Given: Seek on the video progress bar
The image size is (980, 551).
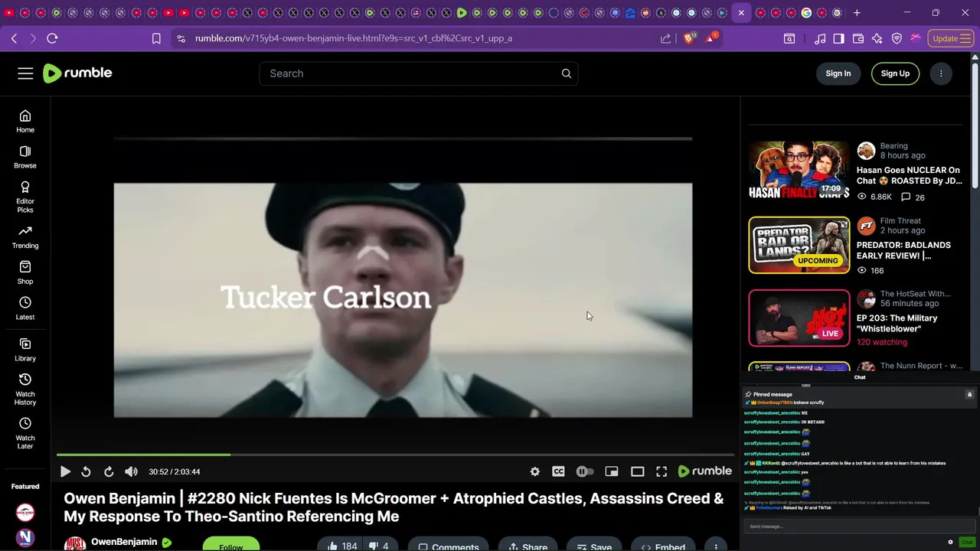Looking at the screenshot, I should 395,455.
